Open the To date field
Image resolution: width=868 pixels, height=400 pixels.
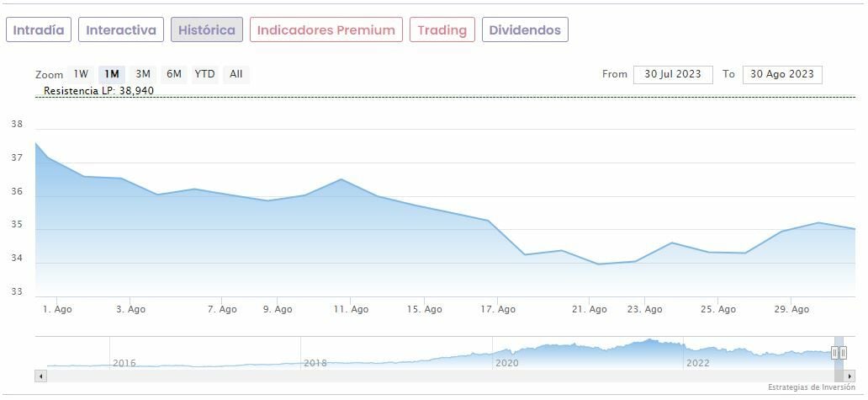(782, 74)
